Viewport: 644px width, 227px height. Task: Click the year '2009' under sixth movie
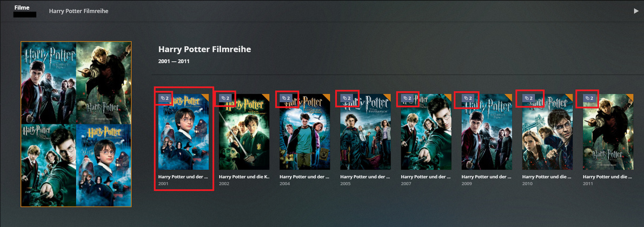click(x=467, y=184)
